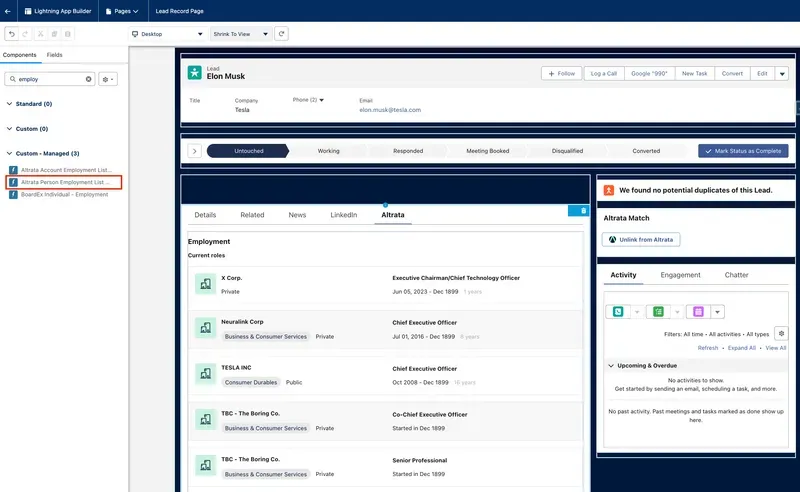Refresh the canvas with the reload icon
800x492 pixels.
coord(281,34)
